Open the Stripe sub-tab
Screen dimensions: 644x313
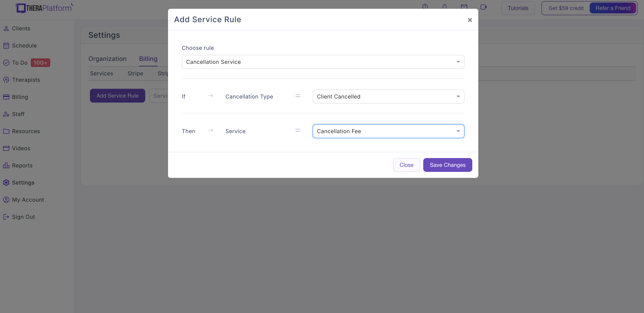pyautogui.click(x=135, y=74)
